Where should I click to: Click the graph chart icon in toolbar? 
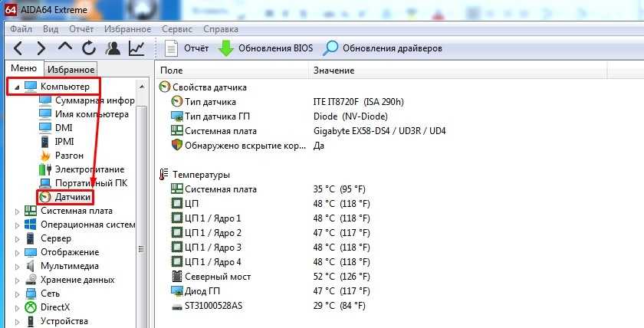(136, 48)
